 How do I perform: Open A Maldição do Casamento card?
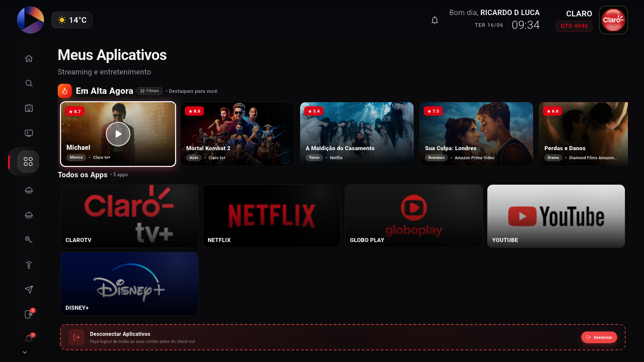[x=357, y=134]
